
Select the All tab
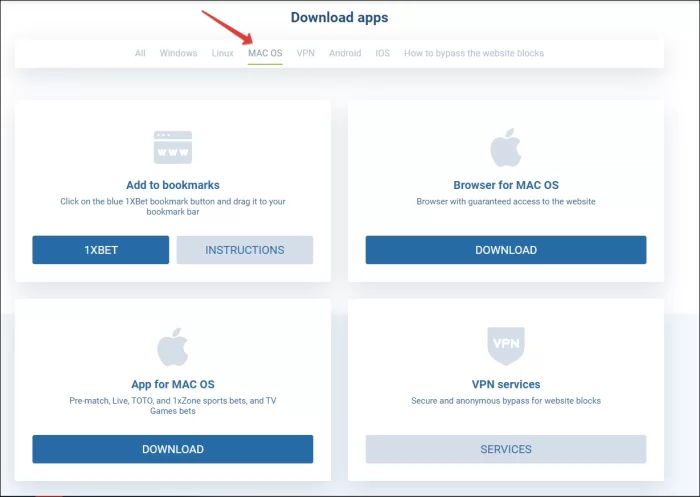click(x=140, y=53)
